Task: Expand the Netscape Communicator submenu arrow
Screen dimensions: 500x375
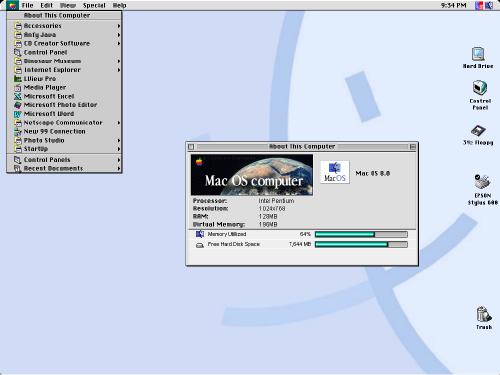Action: (119, 123)
